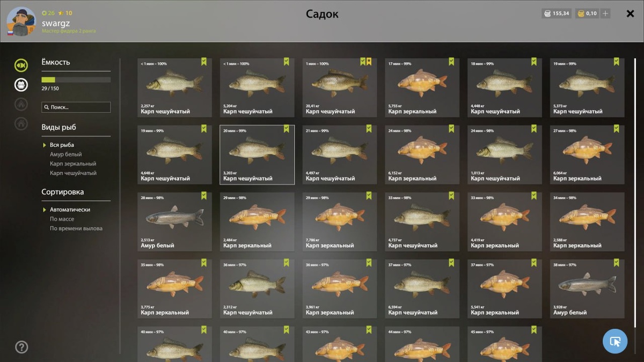The width and height of the screenshot is (644, 362).
Task: Filter by Карп чешуйчатый fish type
Action: coord(74,173)
